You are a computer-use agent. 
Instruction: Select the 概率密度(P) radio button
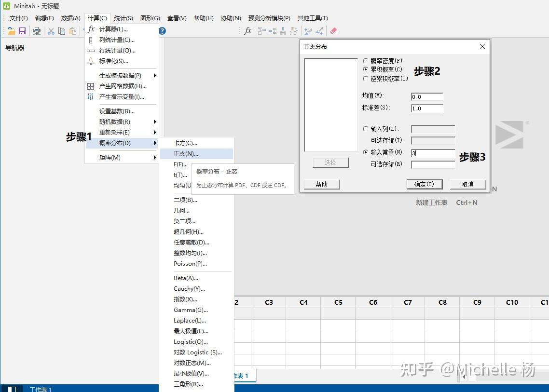366,59
